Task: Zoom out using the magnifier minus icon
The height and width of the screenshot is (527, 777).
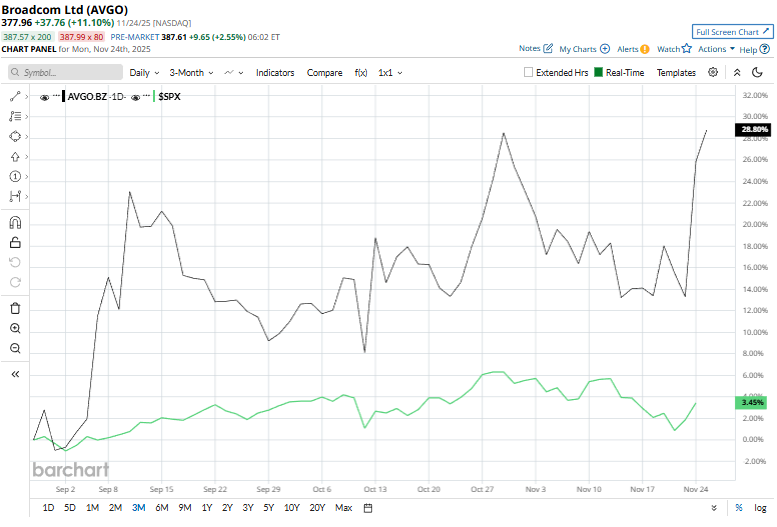Action: point(15,348)
